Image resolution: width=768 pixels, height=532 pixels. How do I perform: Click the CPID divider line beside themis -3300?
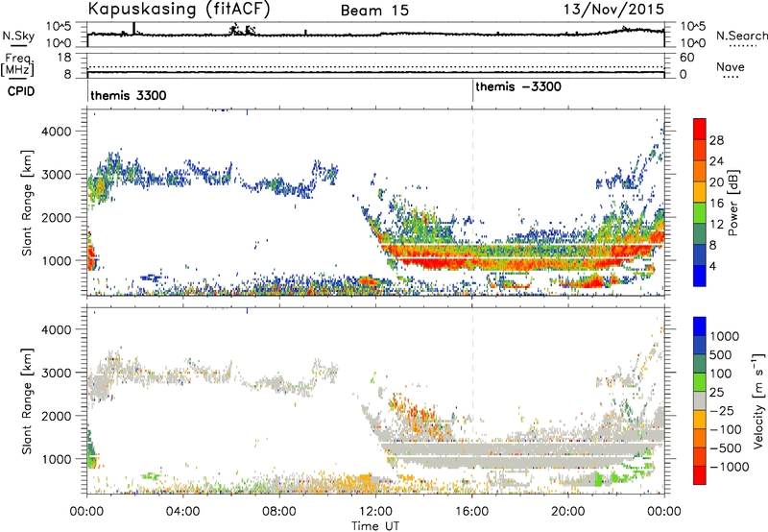472,90
